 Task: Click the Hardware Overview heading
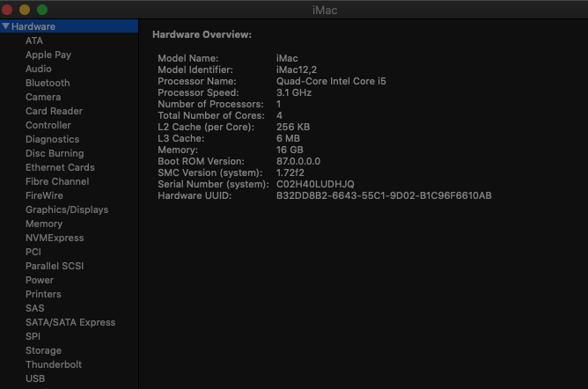(x=202, y=34)
